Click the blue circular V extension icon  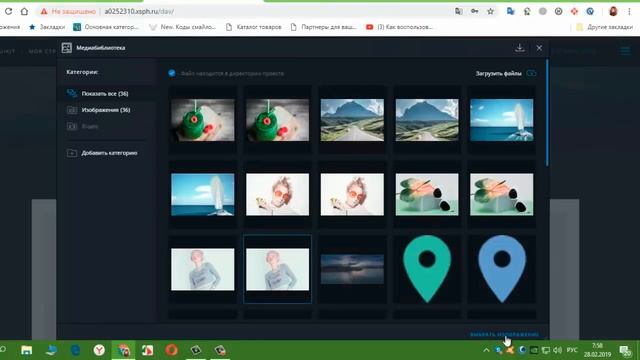click(590, 11)
